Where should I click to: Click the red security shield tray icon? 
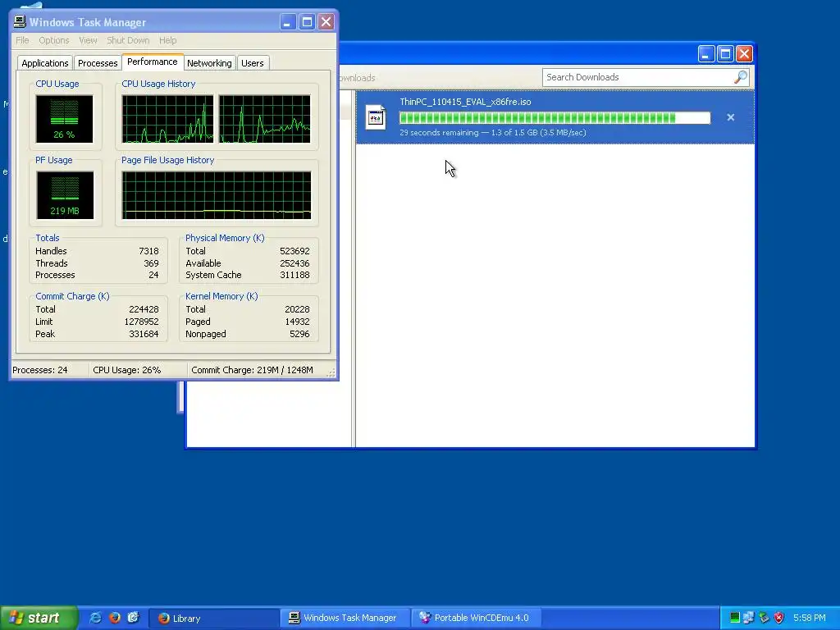[779, 618]
